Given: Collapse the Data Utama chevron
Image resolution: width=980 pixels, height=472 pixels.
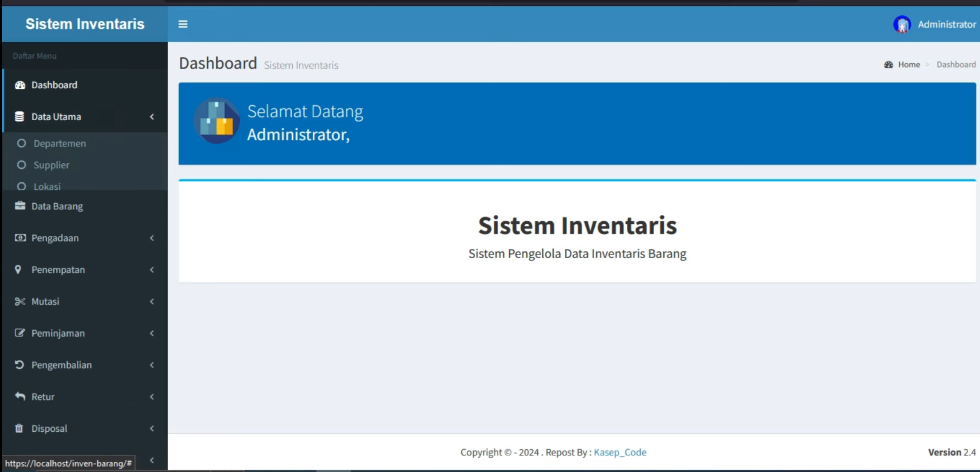Looking at the screenshot, I should pyautogui.click(x=152, y=116).
